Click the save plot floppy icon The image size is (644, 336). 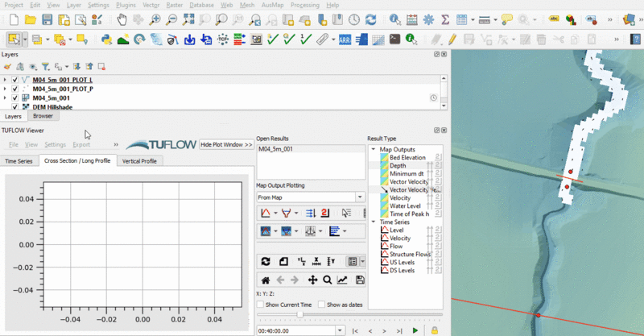[359, 280]
